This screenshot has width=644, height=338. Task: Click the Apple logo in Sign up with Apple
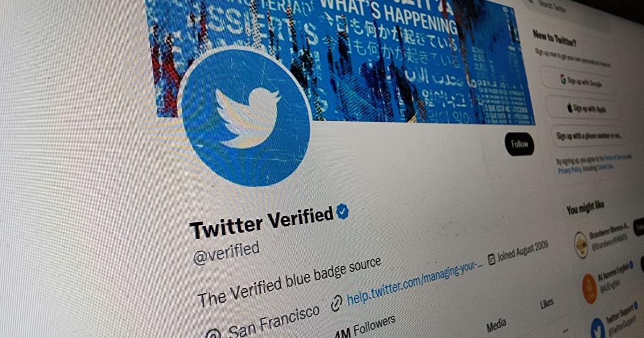coord(570,108)
